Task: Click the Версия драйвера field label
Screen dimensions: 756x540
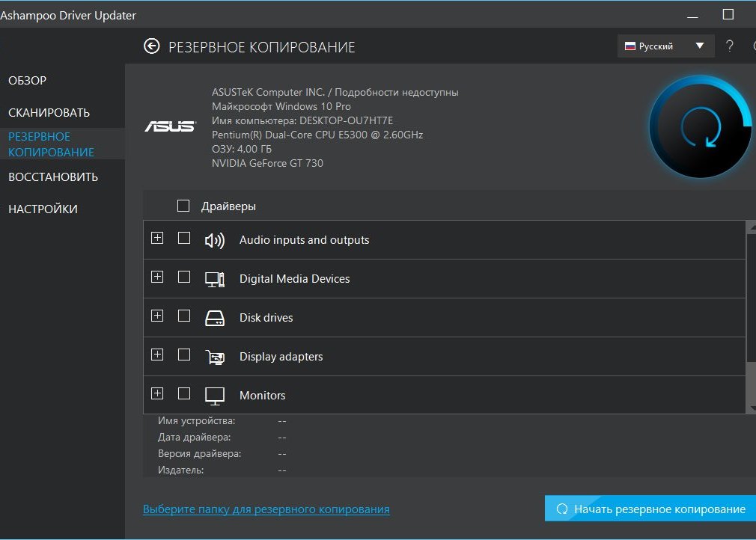Action: tap(200, 454)
